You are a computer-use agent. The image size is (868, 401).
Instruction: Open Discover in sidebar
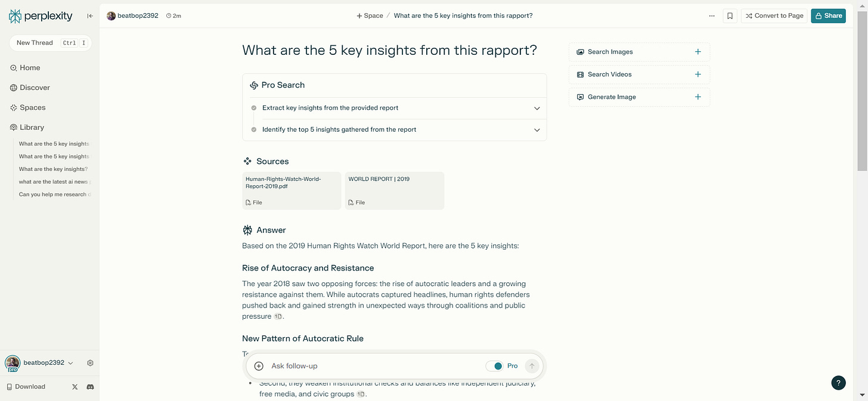pos(30,88)
